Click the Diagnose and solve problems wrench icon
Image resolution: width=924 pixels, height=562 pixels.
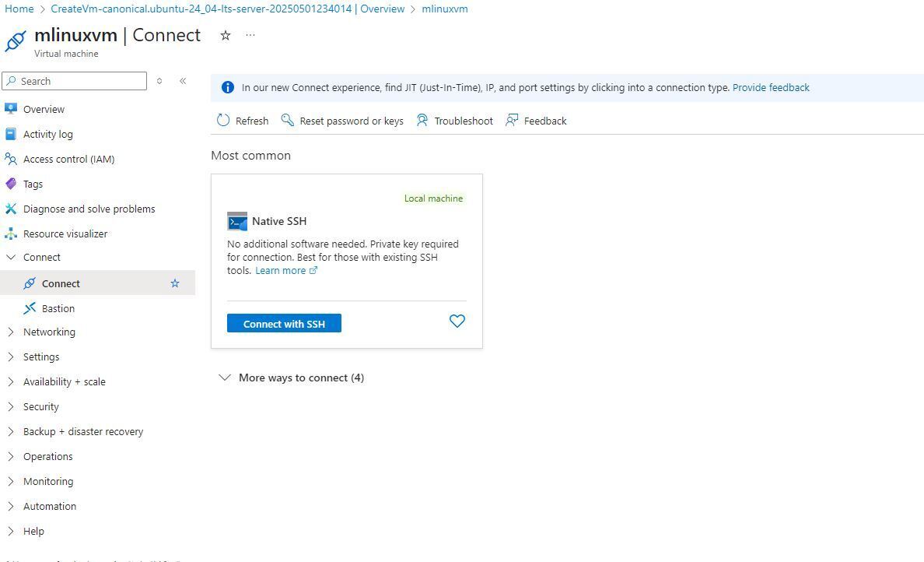[11, 208]
